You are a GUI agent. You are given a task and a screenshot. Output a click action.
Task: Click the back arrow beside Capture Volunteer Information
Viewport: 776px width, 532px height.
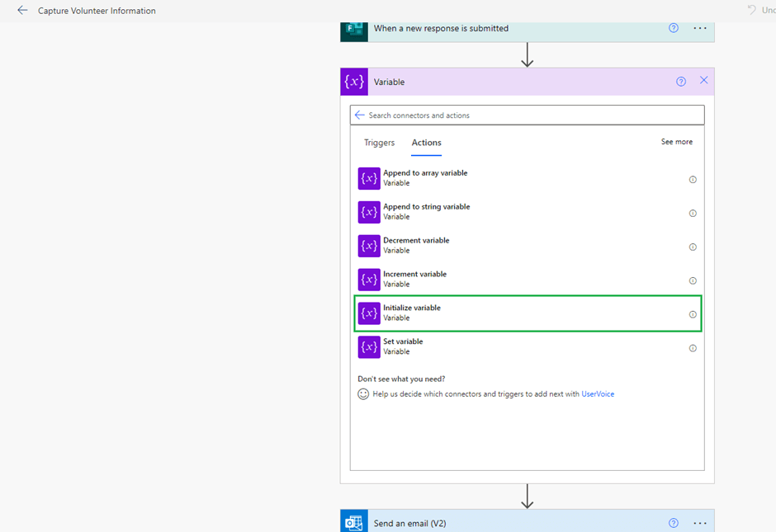[22, 11]
